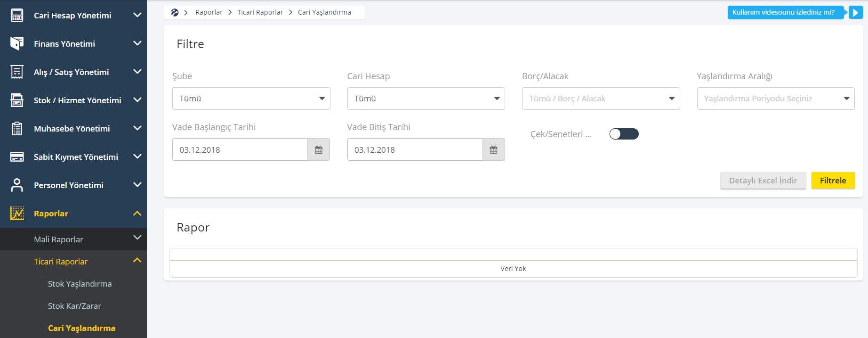The height and width of the screenshot is (338, 868).
Task: Play the usage video with the arrow icon
Action: pos(856,12)
